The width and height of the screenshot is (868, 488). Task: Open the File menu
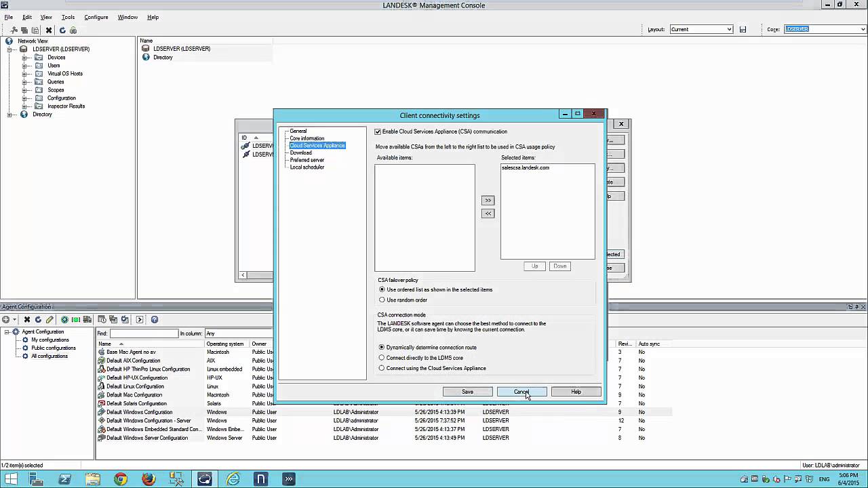[x=8, y=17]
